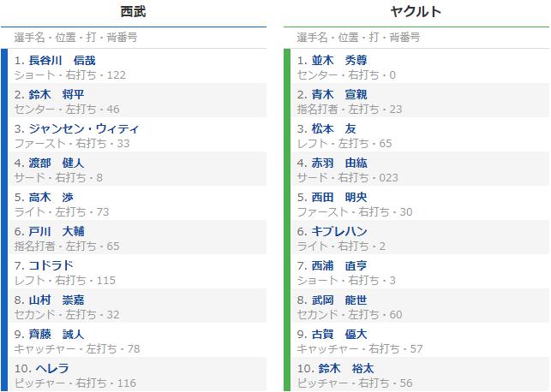551x392 pixels.
Task: Click catcher 齊藤 誠人
Action: click(57, 334)
